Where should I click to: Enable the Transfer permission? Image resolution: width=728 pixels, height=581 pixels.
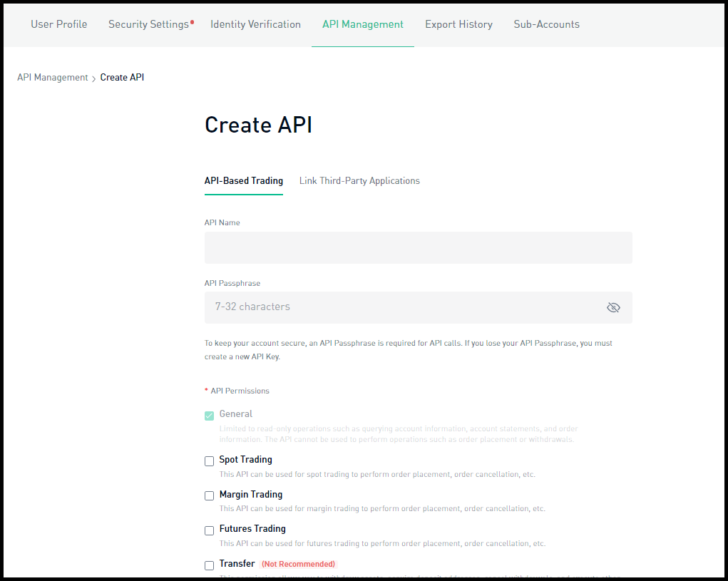209,565
